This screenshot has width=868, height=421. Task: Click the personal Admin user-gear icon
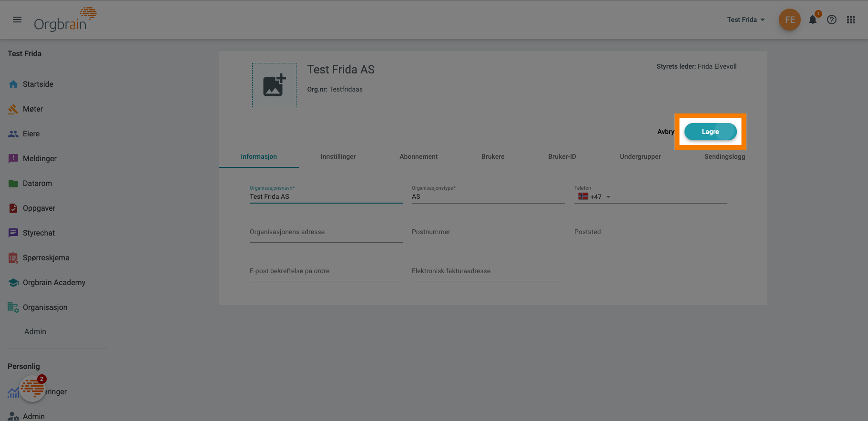click(x=13, y=416)
